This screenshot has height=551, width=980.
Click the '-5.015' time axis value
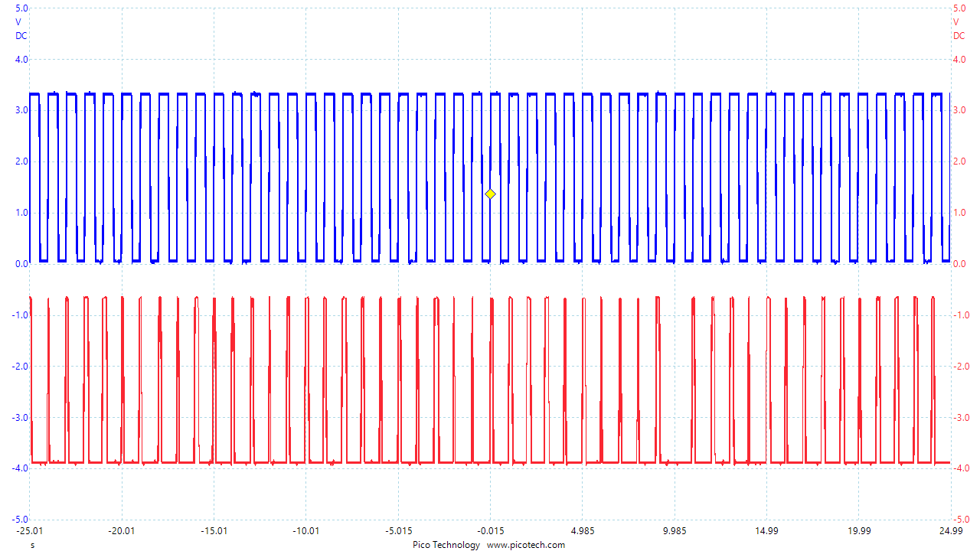click(x=398, y=531)
